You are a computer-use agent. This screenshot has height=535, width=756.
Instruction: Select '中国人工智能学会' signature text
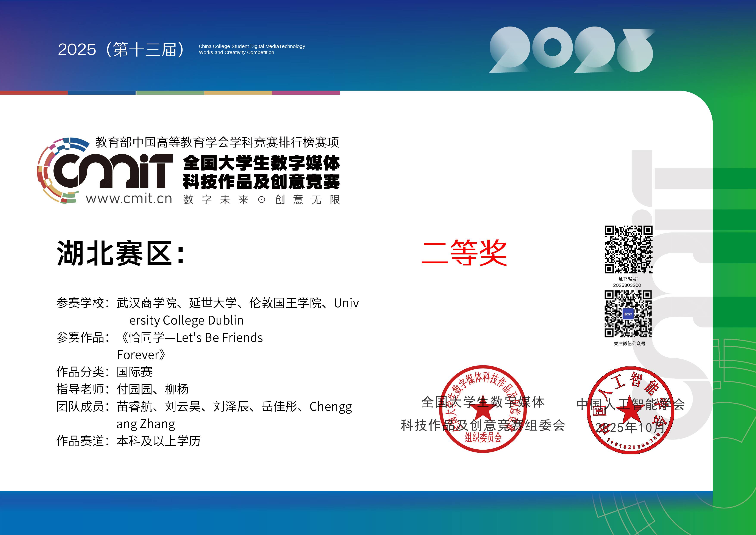631,405
